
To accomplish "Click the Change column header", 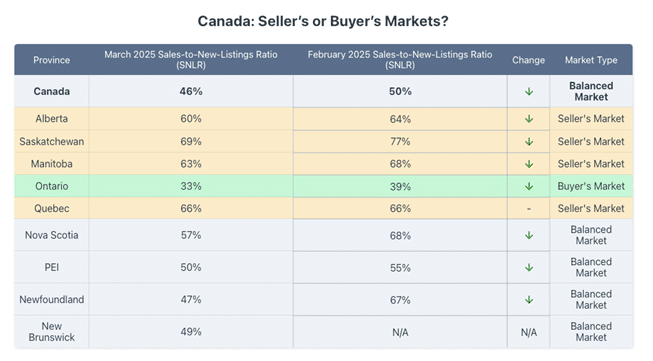I will pos(528,60).
